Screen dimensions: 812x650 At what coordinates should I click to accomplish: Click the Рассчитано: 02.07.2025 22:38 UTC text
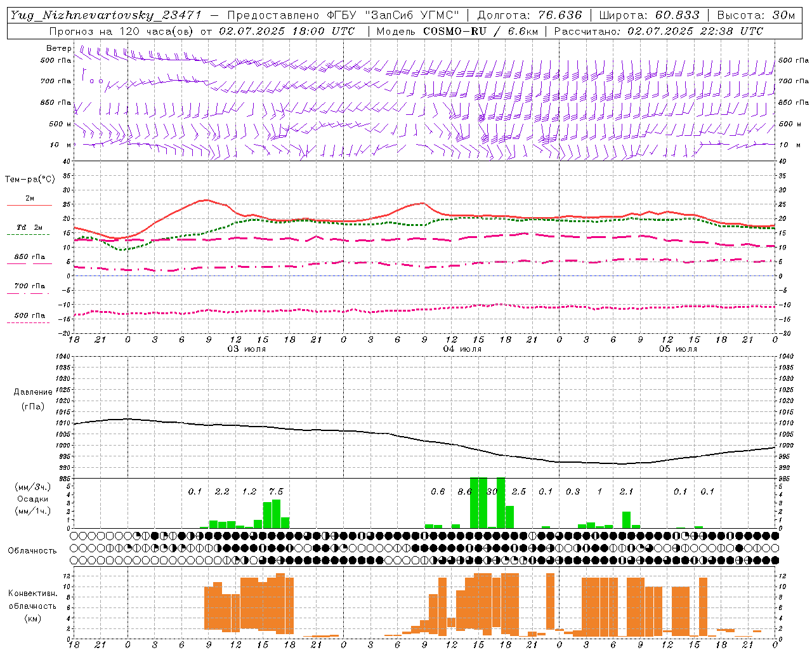[x=658, y=31]
